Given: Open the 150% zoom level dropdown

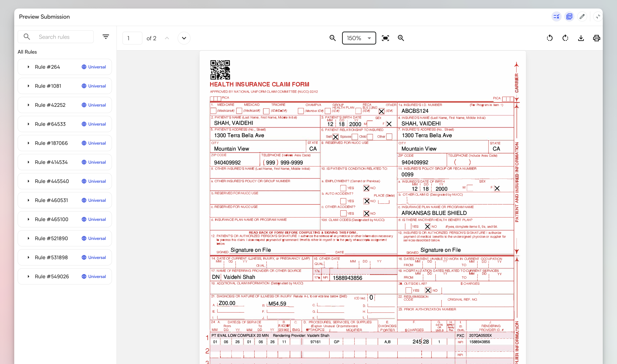Looking at the screenshot, I should pyautogui.click(x=359, y=38).
